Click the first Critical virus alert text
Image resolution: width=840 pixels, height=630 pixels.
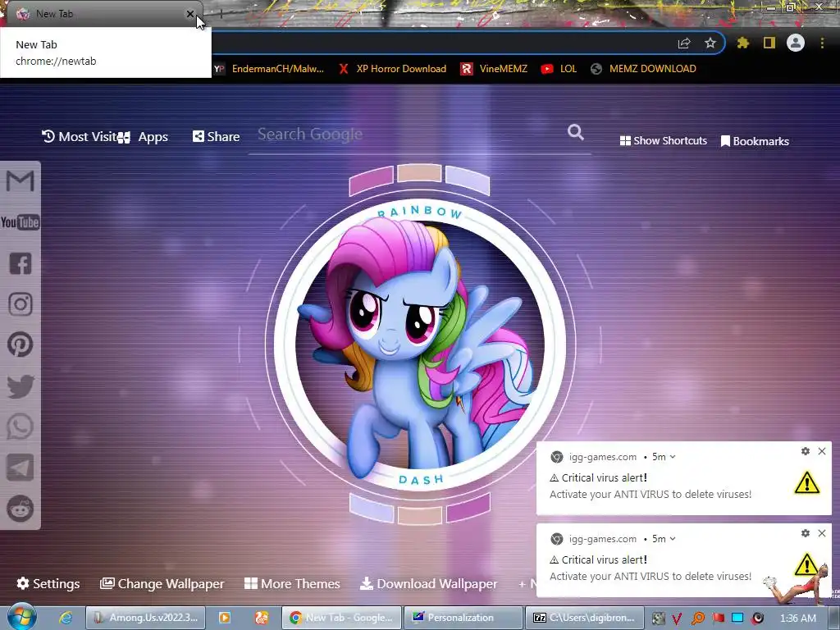[604, 478]
